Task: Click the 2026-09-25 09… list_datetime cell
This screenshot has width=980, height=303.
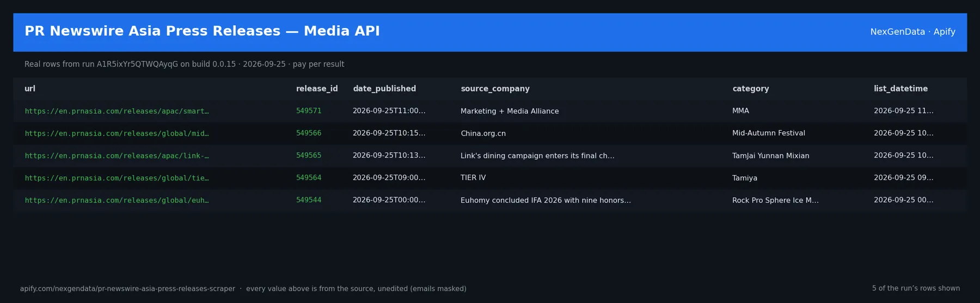Action: pos(904,178)
